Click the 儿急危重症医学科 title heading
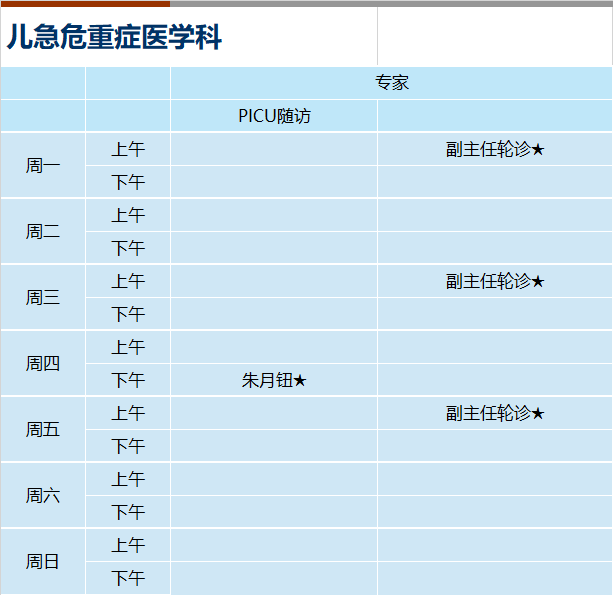 [114, 37]
